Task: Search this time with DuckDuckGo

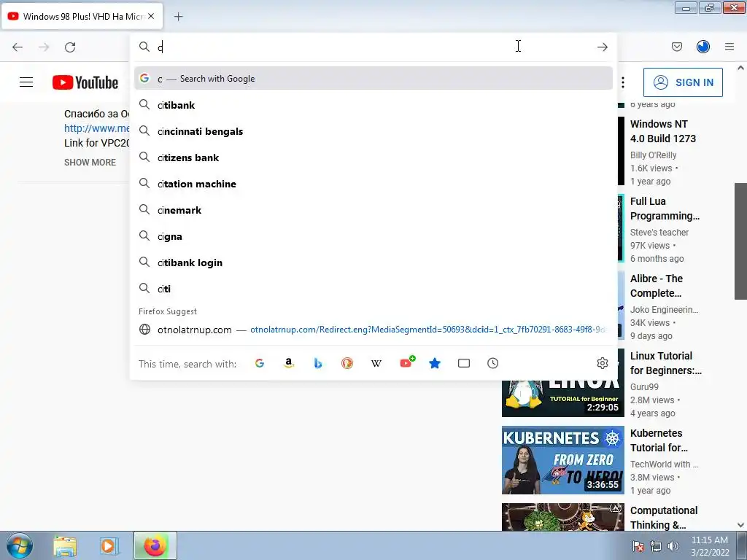Action: tap(347, 363)
